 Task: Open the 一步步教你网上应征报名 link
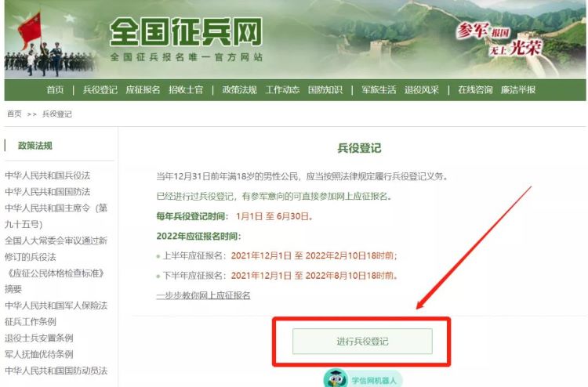click(x=203, y=295)
